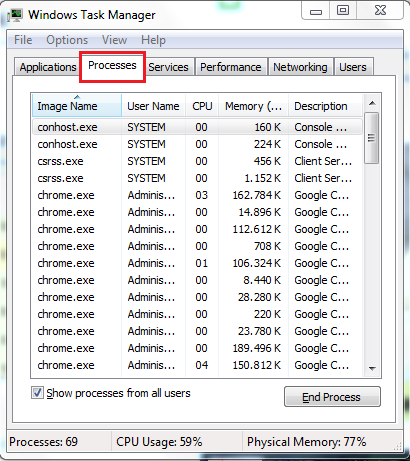Image resolution: width=410 pixels, height=461 pixels.
Task: Select chrome.exe using 189.496 K memory
Action: coord(197,348)
